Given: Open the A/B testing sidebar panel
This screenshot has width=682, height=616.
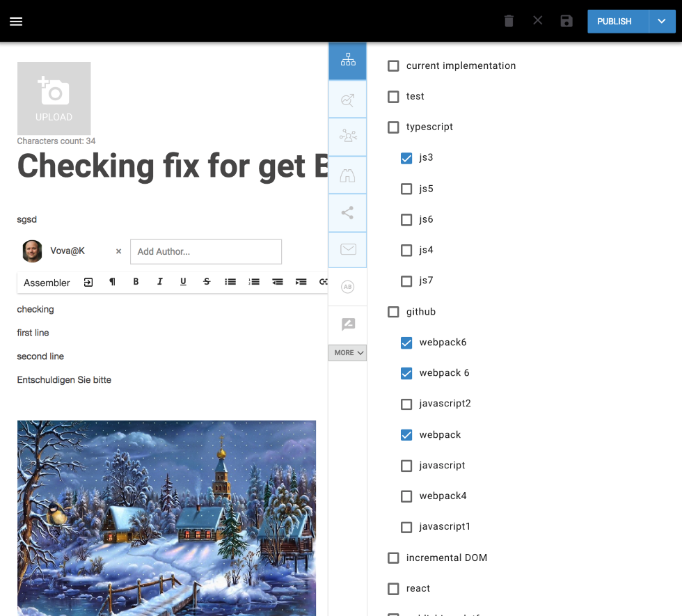Looking at the screenshot, I should click(x=347, y=287).
